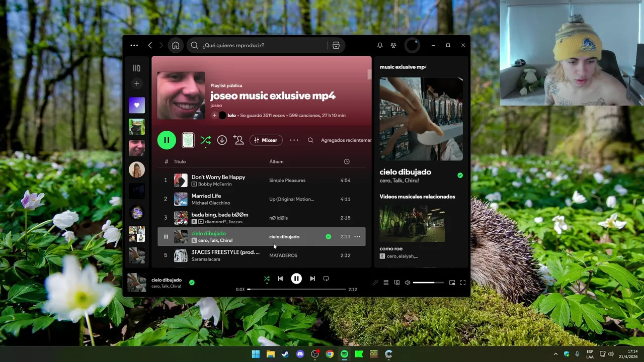Open the miniplayer
This screenshot has width=644, height=362.
pyautogui.click(x=452, y=283)
